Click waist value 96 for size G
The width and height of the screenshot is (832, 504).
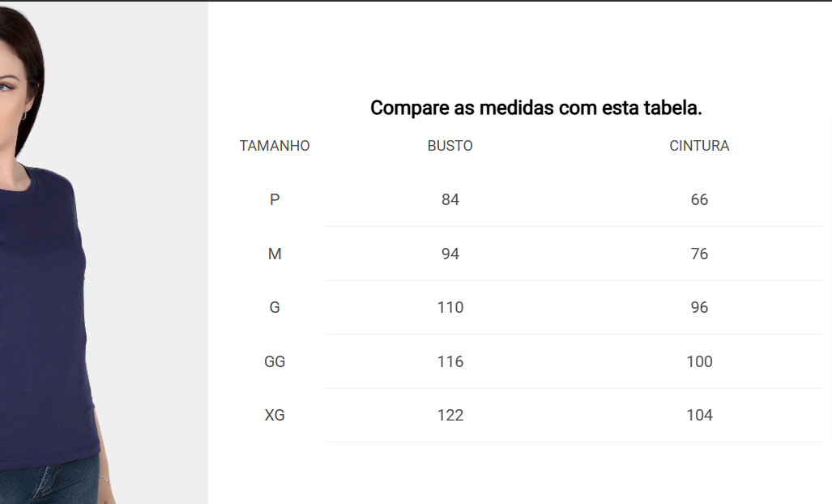pos(699,308)
